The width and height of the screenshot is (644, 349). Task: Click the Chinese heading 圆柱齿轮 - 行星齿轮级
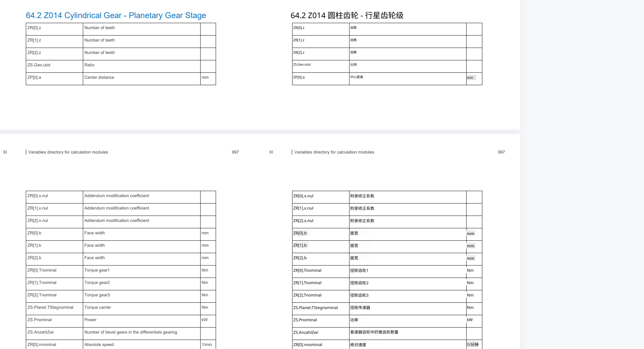347,15
